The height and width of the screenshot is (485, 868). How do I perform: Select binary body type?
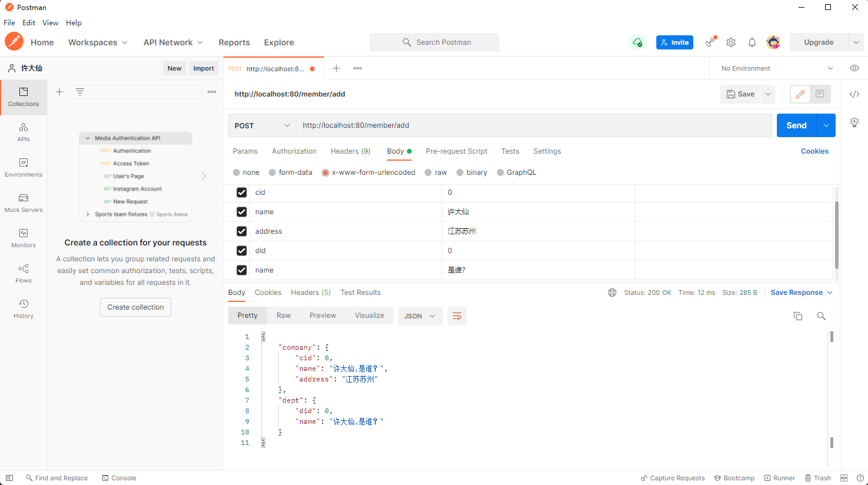pyautogui.click(x=460, y=172)
